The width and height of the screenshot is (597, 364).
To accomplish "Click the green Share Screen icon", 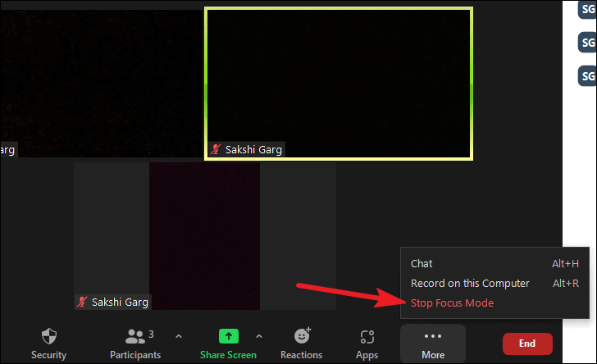I will point(229,336).
